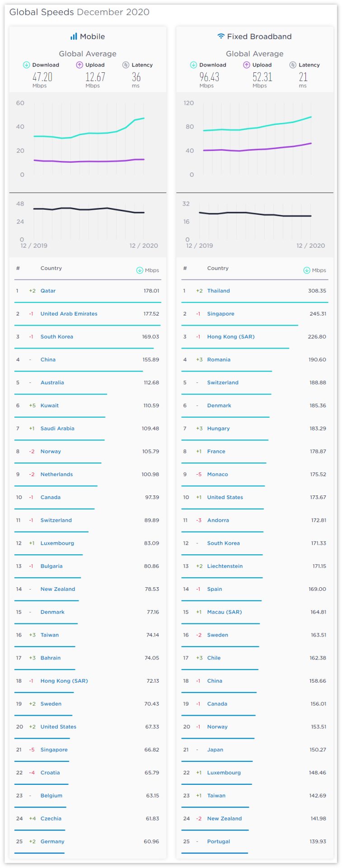Click Portugal in fixed broadband rankings
Viewport: 342px width, 868px height.
pyautogui.click(x=219, y=841)
